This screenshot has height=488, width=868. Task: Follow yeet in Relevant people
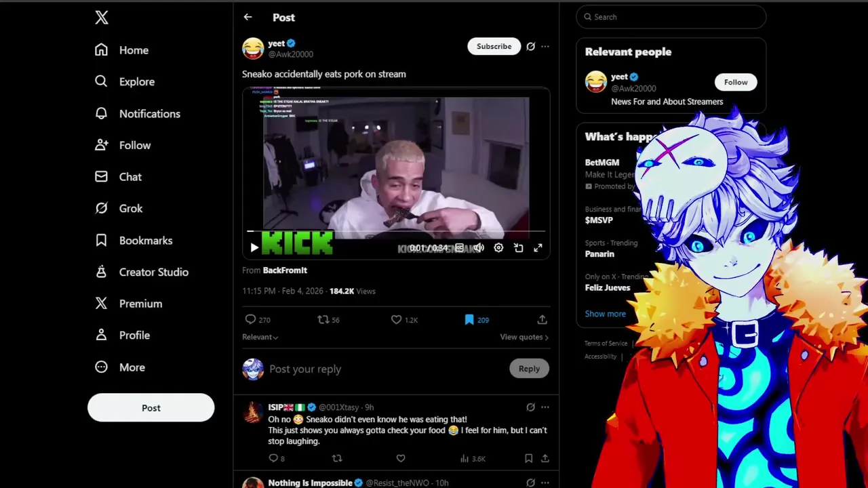736,82
